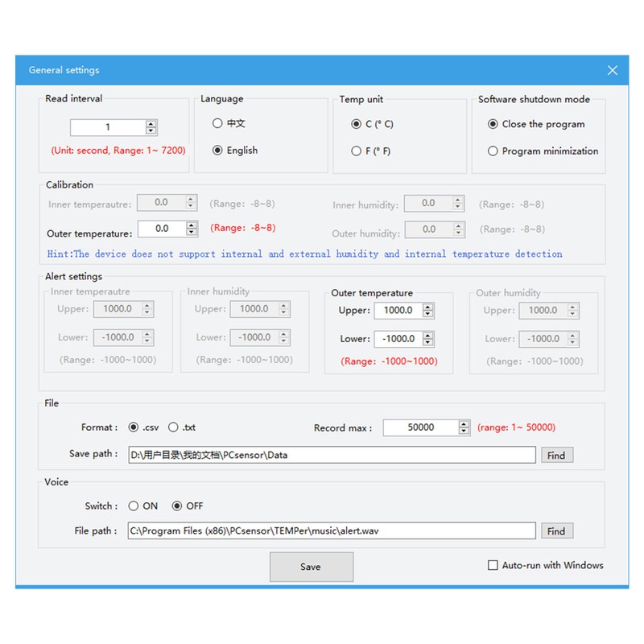The image size is (644, 644).
Task: Select 中文 as the language
Action: click(x=217, y=123)
